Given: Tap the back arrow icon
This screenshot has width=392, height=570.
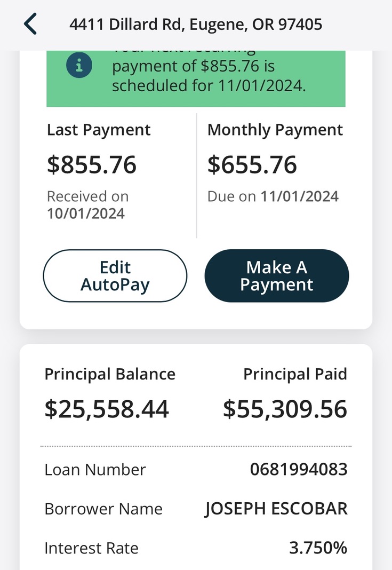Looking at the screenshot, I should pyautogui.click(x=30, y=24).
